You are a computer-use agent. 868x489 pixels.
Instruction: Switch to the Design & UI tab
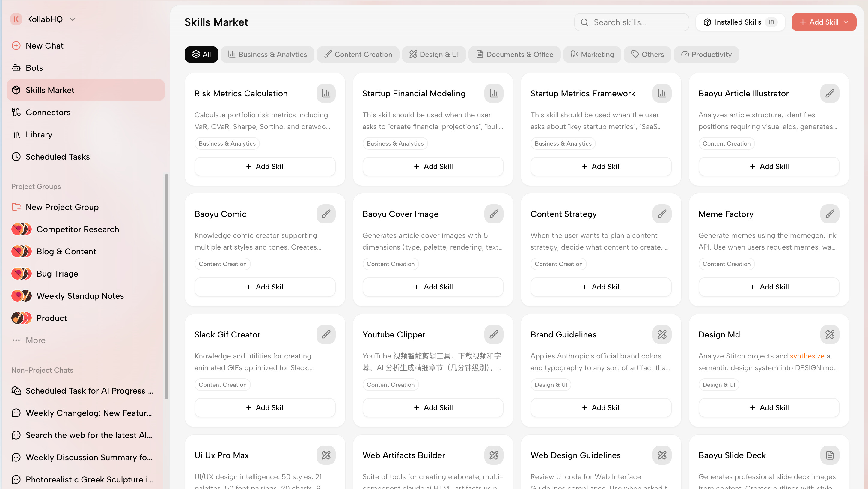pyautogui.click(x=434, y=55)
